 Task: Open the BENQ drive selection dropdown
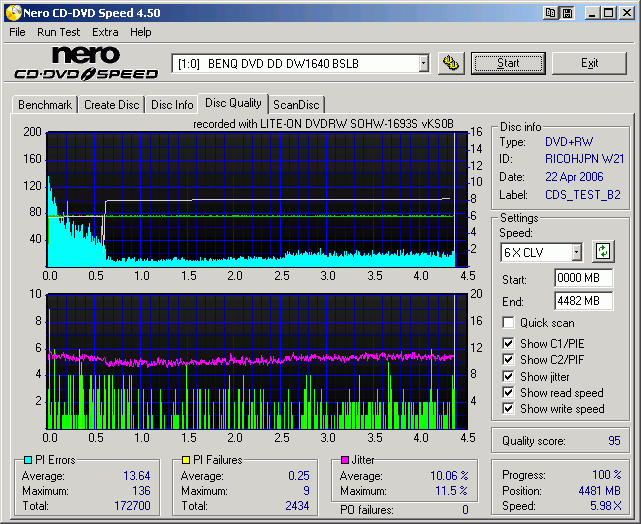click(x=423, y=64)
